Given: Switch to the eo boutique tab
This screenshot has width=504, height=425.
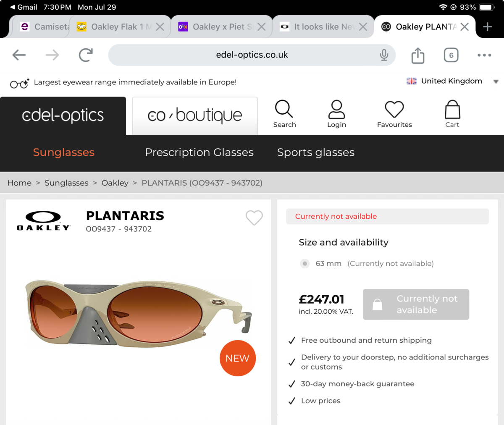Looking at the screenshot, I should pos(195,115).
